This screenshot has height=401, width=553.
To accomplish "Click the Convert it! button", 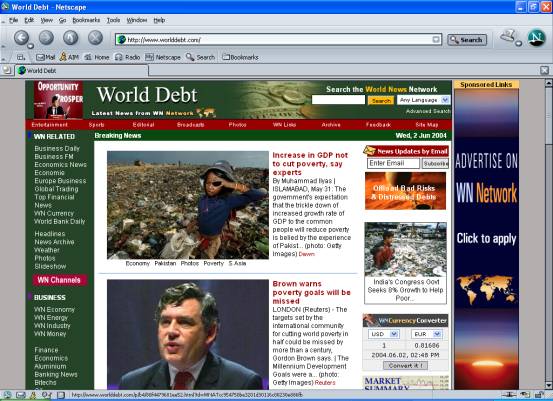I will click(x=405, y=366).
